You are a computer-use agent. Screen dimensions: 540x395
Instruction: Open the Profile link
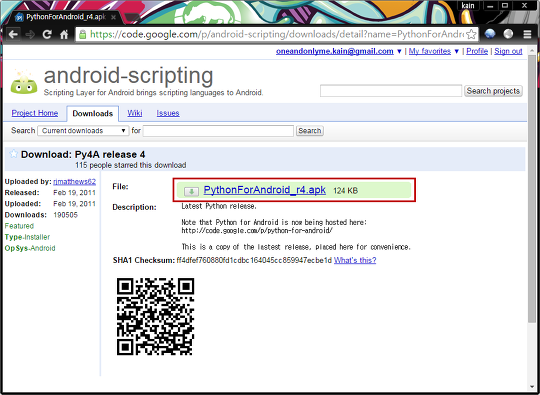(477, 51)
